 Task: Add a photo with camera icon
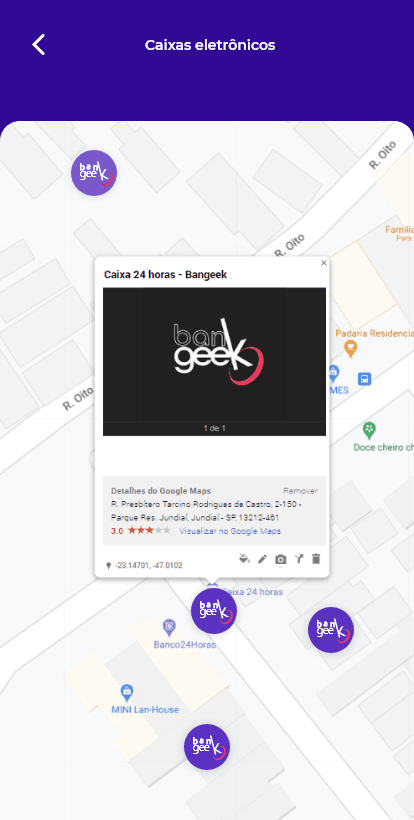click(281, 560)
